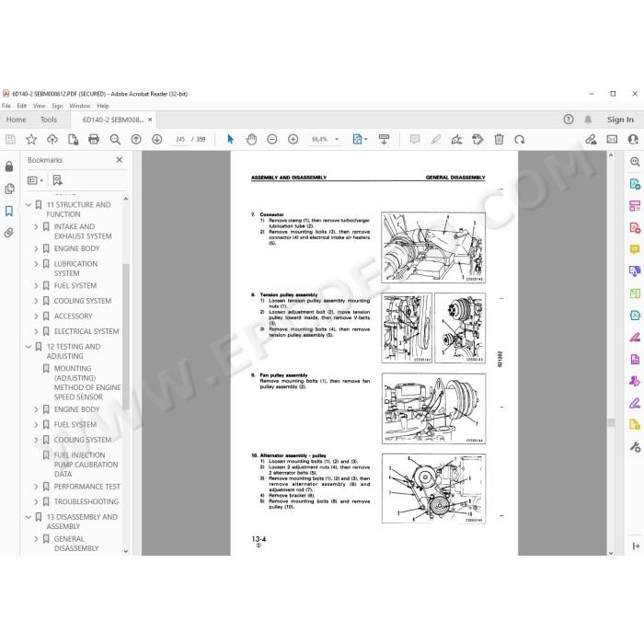Close the Bookmarks panel
This screenshot has height=644, width=644.
pyautogui.click(x=119, y=160)
